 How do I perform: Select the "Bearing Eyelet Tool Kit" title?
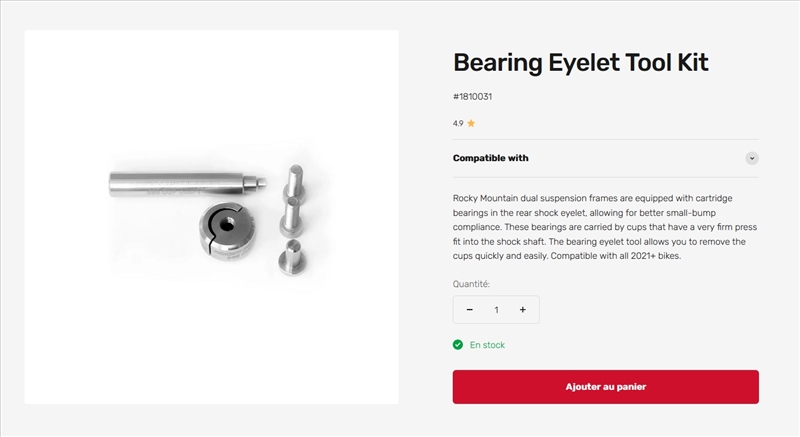click(580, 62)
